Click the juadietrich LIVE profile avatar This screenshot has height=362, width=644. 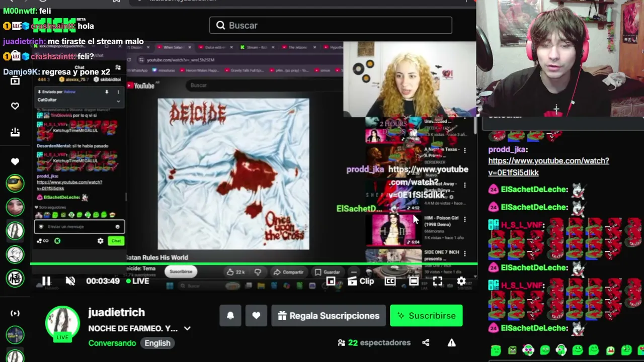[x=62, y=324]
